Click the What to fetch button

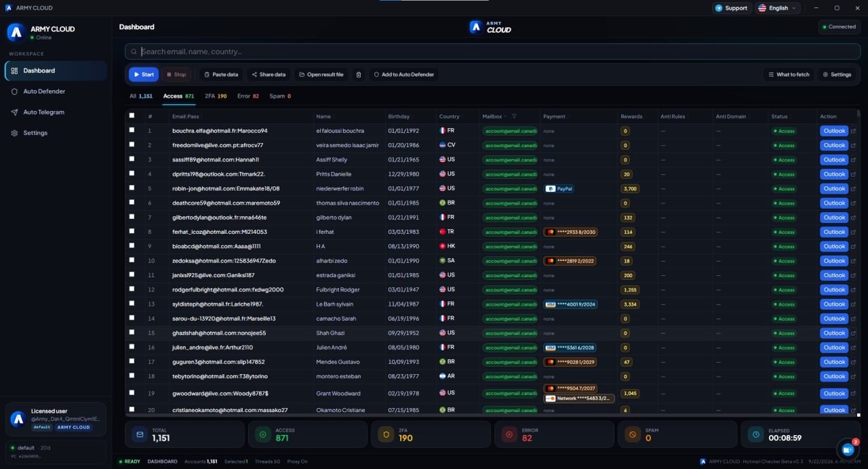[x=788, y=75]
